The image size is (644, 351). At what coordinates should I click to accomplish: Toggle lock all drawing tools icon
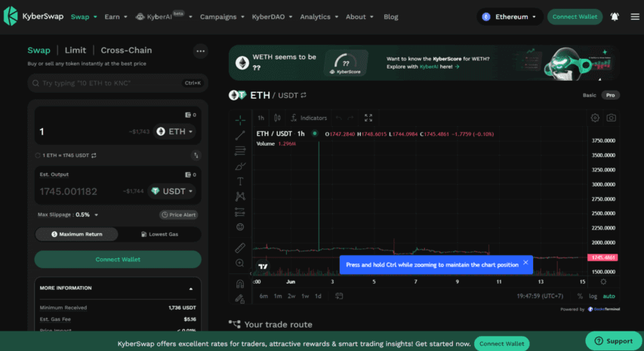pos(240,299)
